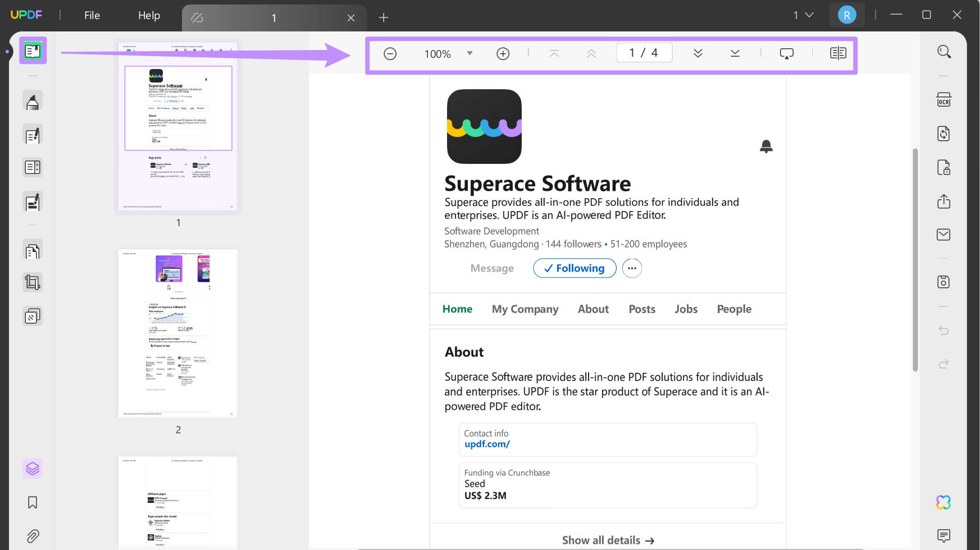
Task: Open the zoom level dropdown
Action: [x=470, y=53]
